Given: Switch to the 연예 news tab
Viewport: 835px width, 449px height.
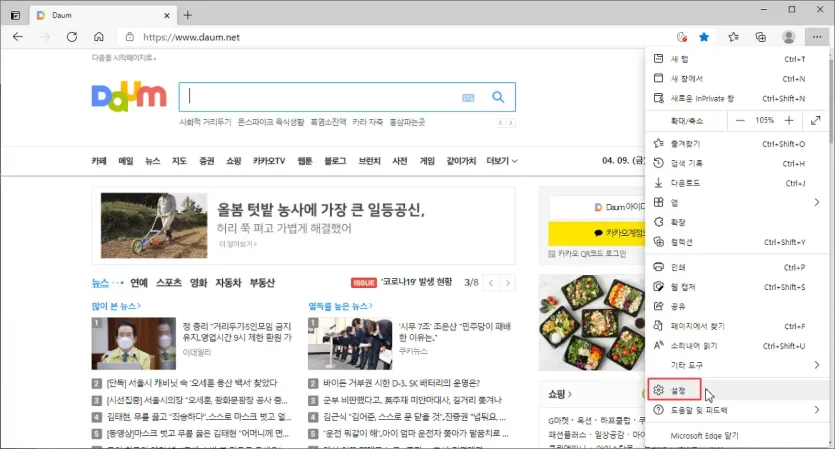Looking at the screenshot, I should pyautogui.click(x=139, y=283).
